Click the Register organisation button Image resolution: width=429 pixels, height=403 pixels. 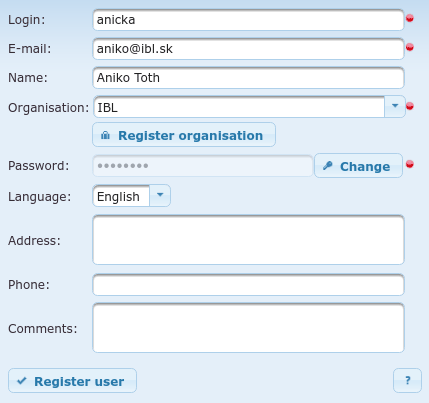(x=184, y=135)
